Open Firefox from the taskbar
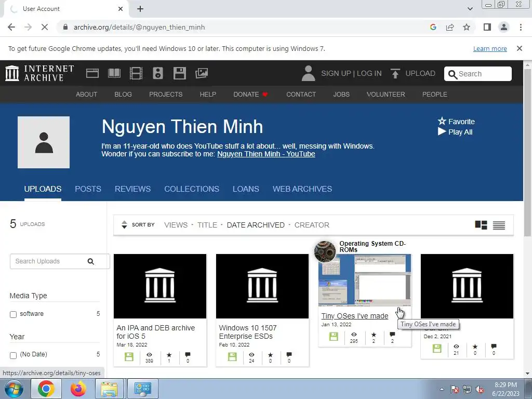The height and width of the screenshot is (399, 532). tap(78, 389)
